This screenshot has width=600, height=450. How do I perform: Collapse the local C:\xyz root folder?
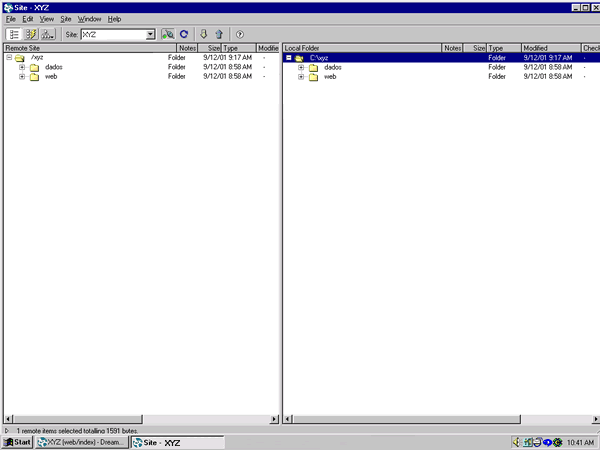(288, 58)
